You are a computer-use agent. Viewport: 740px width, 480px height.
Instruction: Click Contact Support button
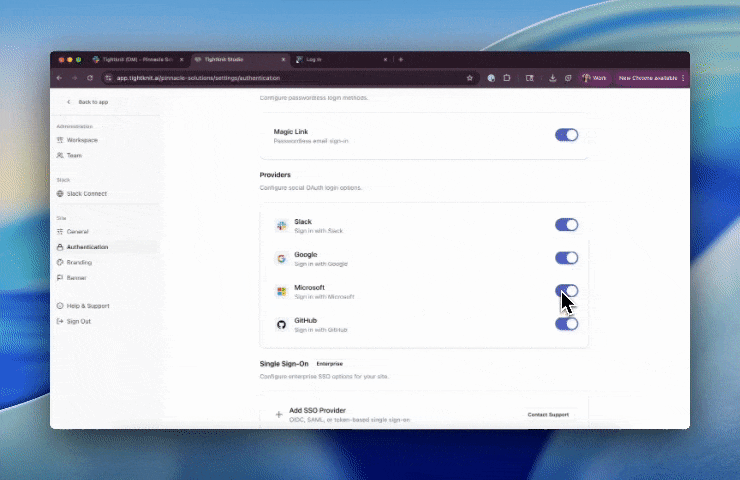tap(548, 414)
